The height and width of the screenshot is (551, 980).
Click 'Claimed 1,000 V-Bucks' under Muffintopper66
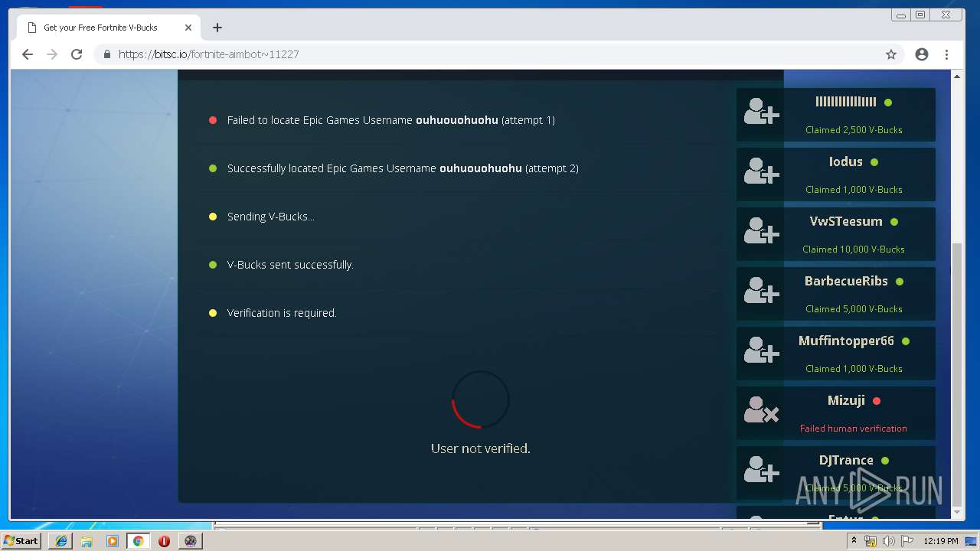[x=854, y=369]
